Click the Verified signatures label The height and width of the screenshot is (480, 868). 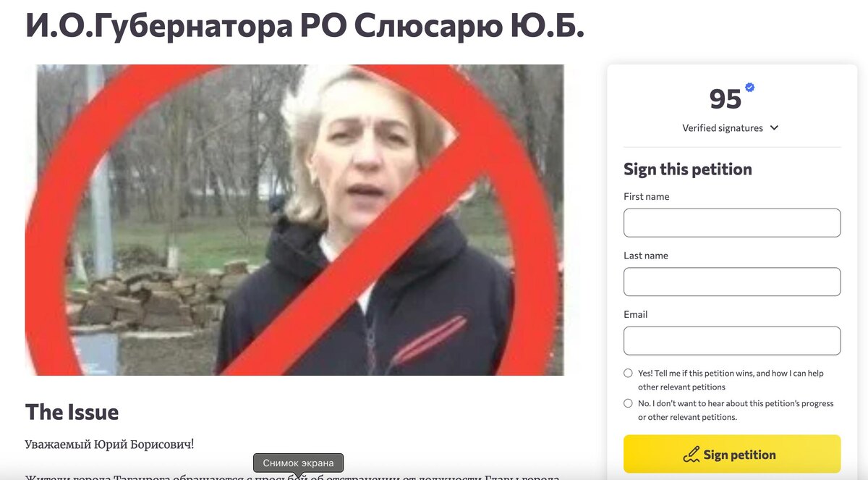click(723, 128)
